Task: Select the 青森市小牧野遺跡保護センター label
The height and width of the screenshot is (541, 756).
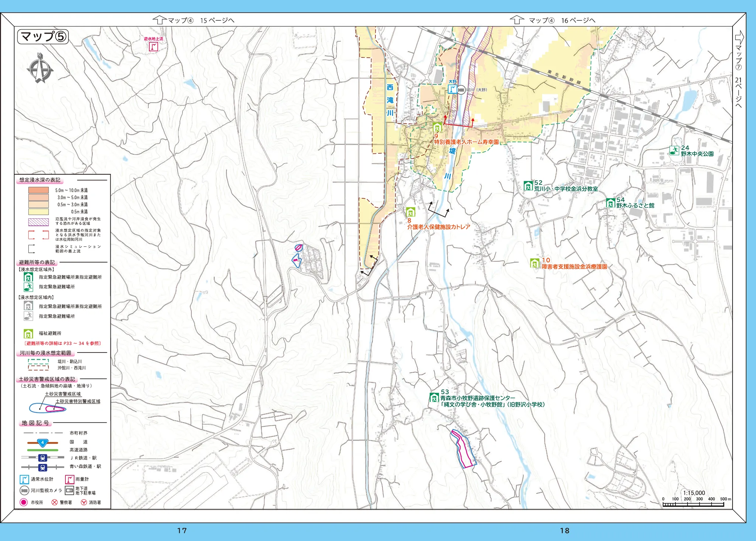Action: 478,398
